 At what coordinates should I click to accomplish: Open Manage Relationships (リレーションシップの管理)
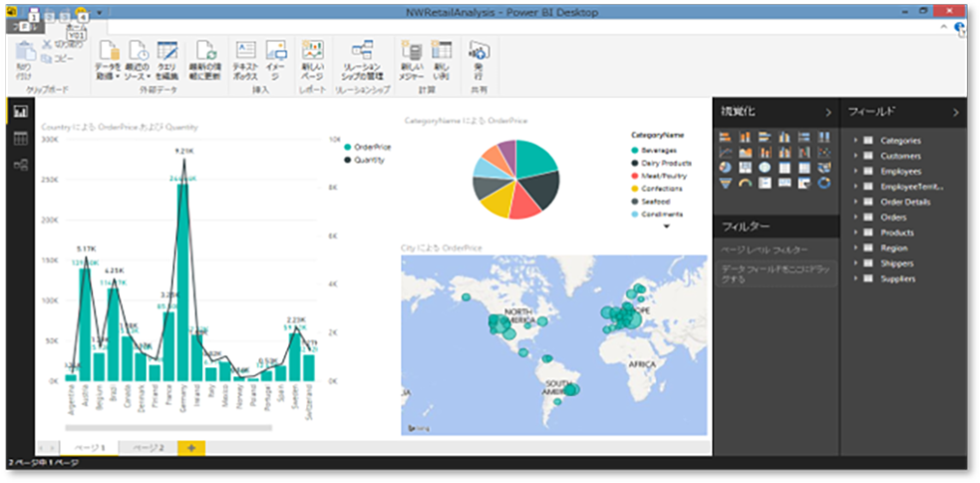(363, 61)
